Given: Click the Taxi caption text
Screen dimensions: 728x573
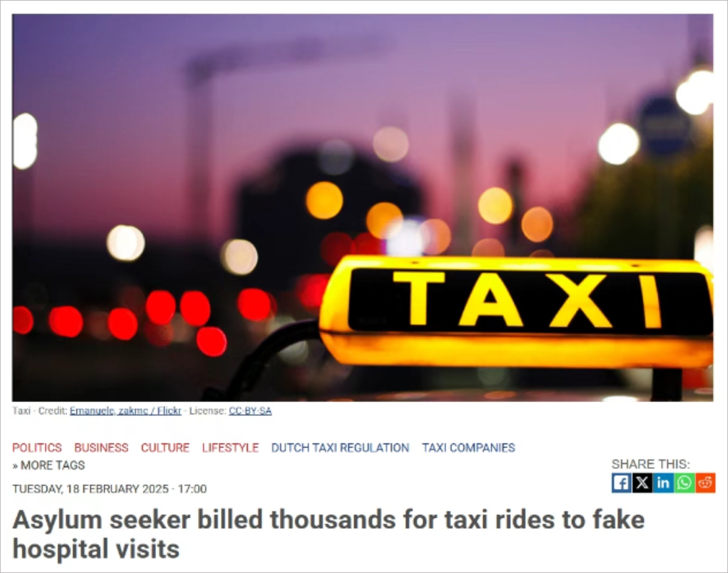Looking at the screenshot, I should 21,411.
